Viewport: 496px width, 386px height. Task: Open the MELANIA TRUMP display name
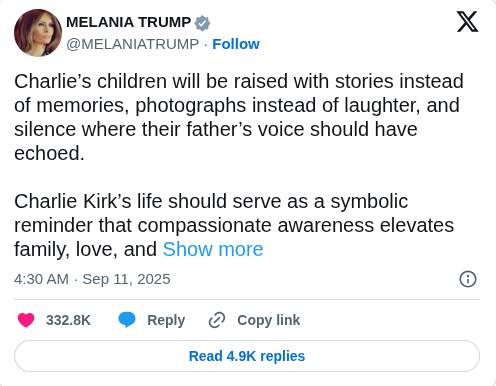pyautogui.click(x=129, y=22)
